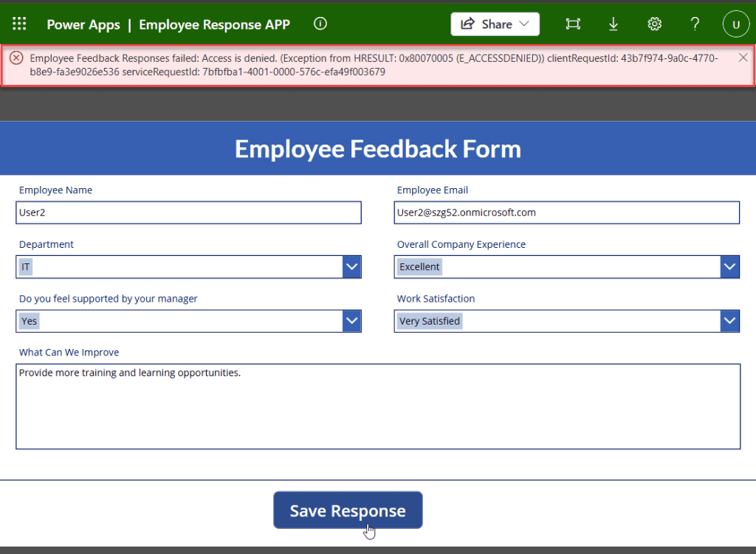Click the app information icon
756x554 pixels.
[320, 23]
